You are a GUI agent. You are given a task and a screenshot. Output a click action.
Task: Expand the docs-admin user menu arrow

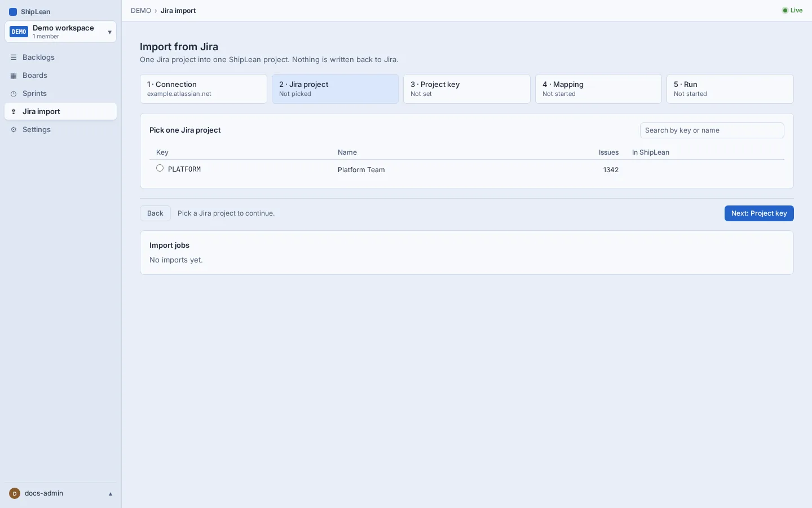(x=111, y=494)
